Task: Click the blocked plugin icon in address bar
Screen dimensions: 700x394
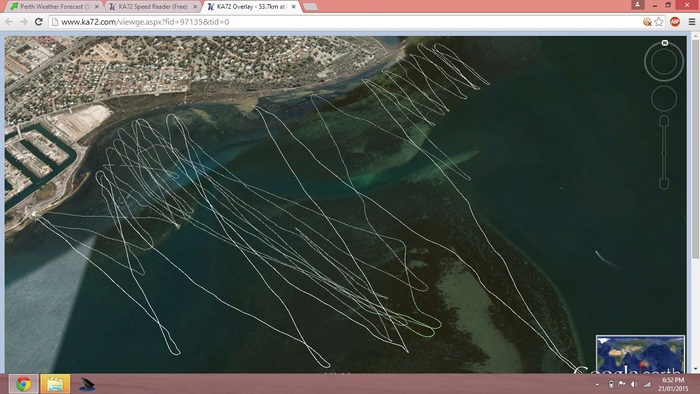Action: point(647,22)
